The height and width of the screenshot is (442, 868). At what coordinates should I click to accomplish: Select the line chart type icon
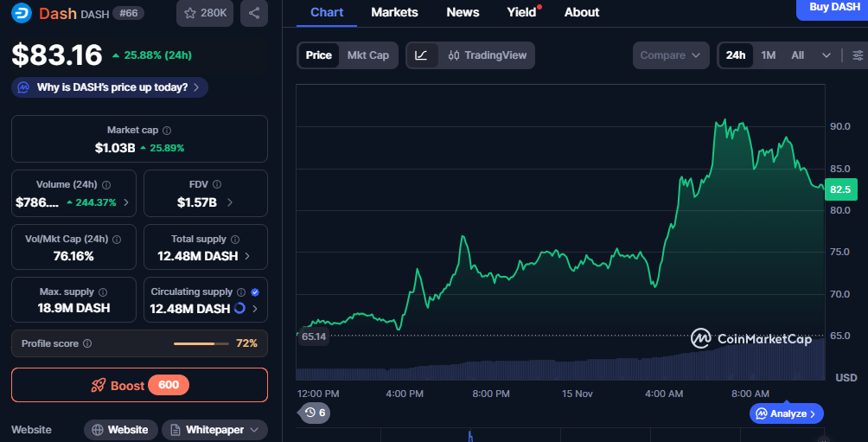[x=421, y=55]
